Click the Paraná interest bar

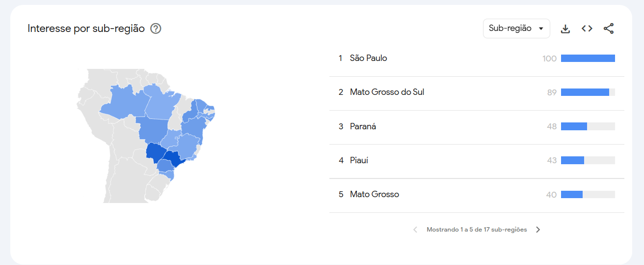click(574, 127)
